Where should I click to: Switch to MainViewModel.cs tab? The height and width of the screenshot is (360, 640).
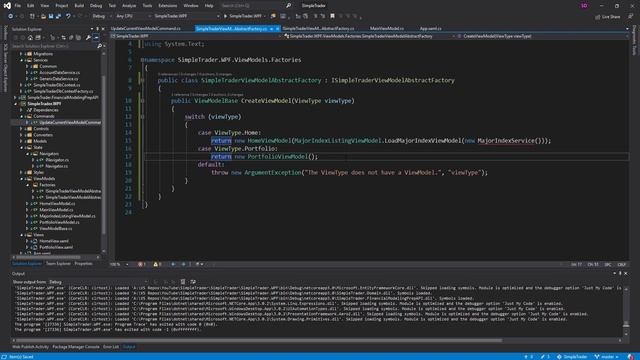[387, 29]
